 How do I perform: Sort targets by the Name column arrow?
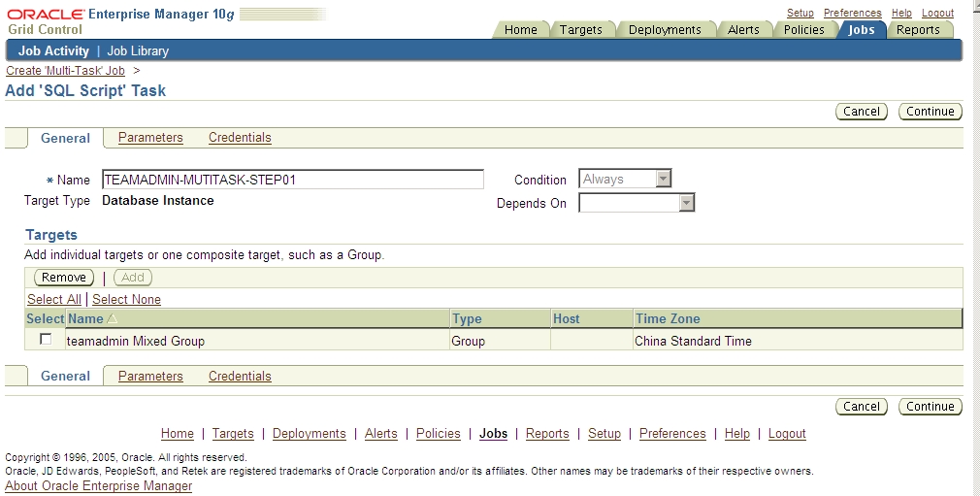pos(112,319)
